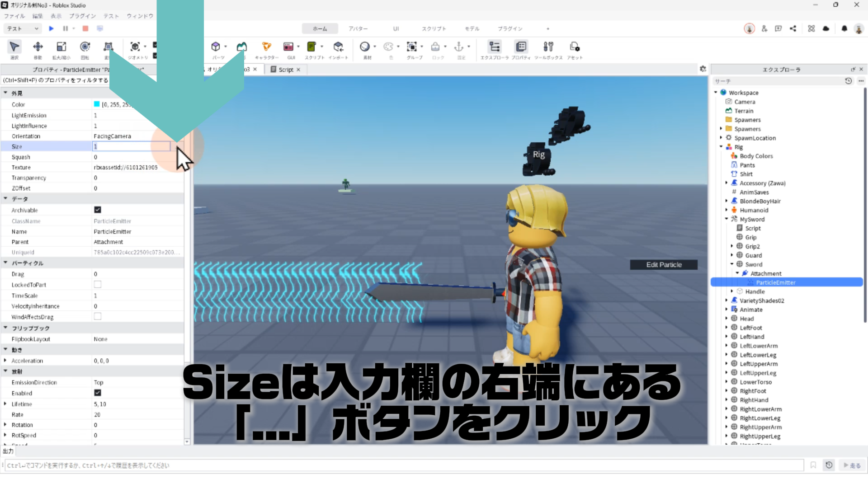Click the cyan Color swatch
Viewport: 868px width, 488px height.
[97, 104]
